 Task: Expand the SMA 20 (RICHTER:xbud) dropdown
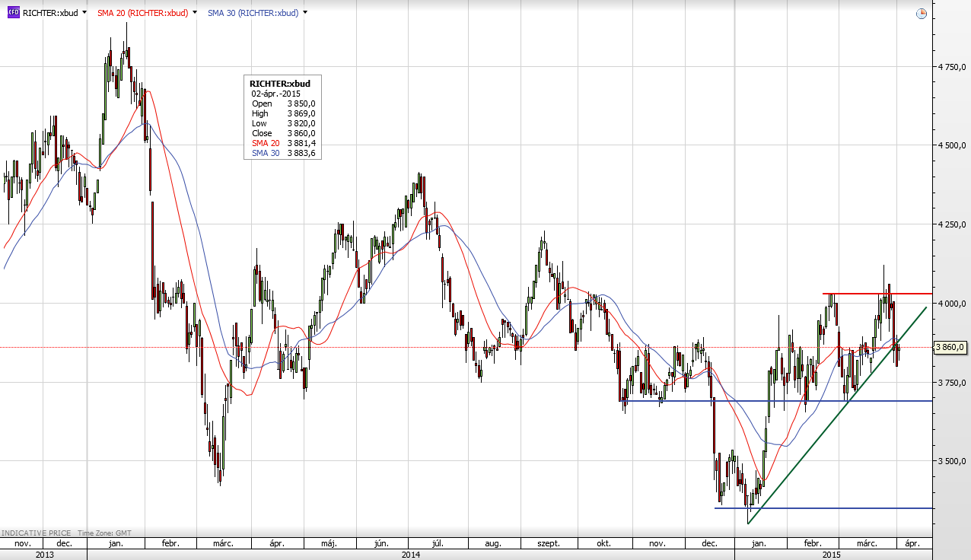(195, 12)
